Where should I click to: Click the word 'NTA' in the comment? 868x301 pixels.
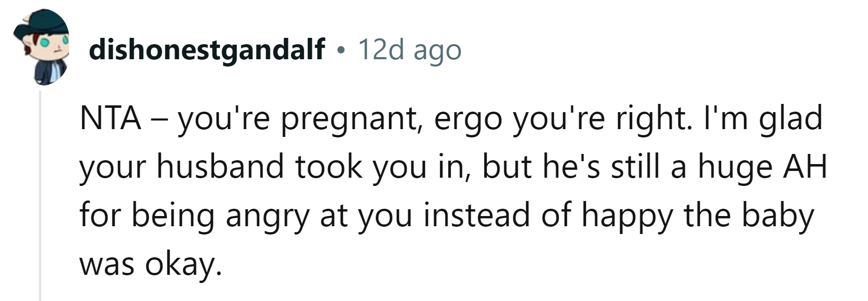click(x=110, y=118)
